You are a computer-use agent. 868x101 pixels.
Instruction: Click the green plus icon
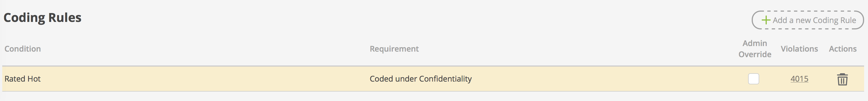pyautogui.click(x=766, y=20)
